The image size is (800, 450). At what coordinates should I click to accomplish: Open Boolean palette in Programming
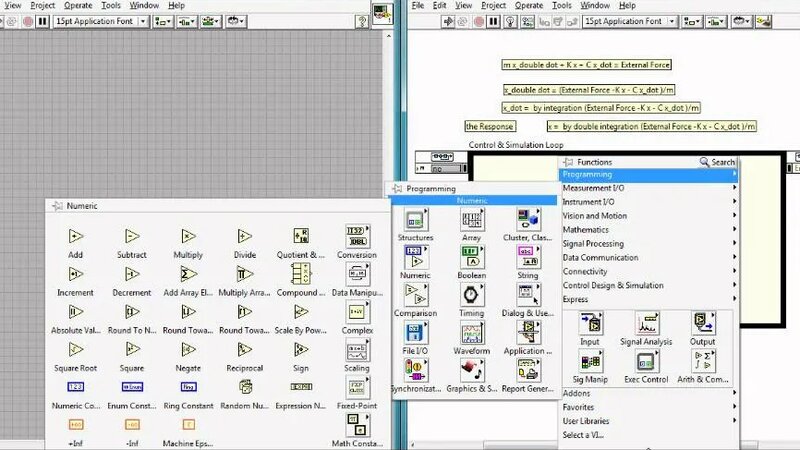click(x=471, y=258)
